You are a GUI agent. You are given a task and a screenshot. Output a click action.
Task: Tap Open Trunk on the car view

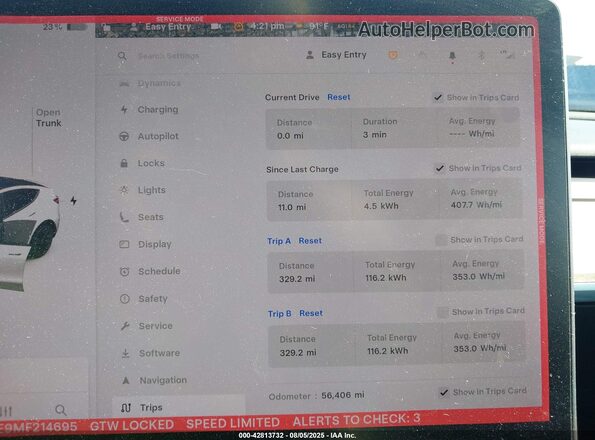pyautogui.click(x=49, y=118)
